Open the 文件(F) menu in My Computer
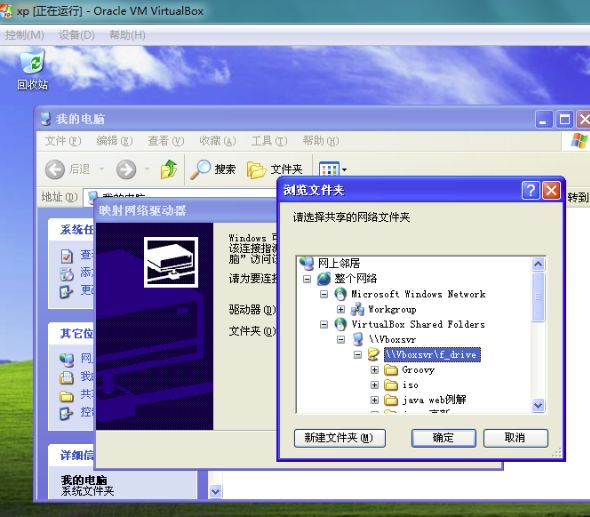The height and width of the screenshot is (517, 590). [x=63, y=141]
